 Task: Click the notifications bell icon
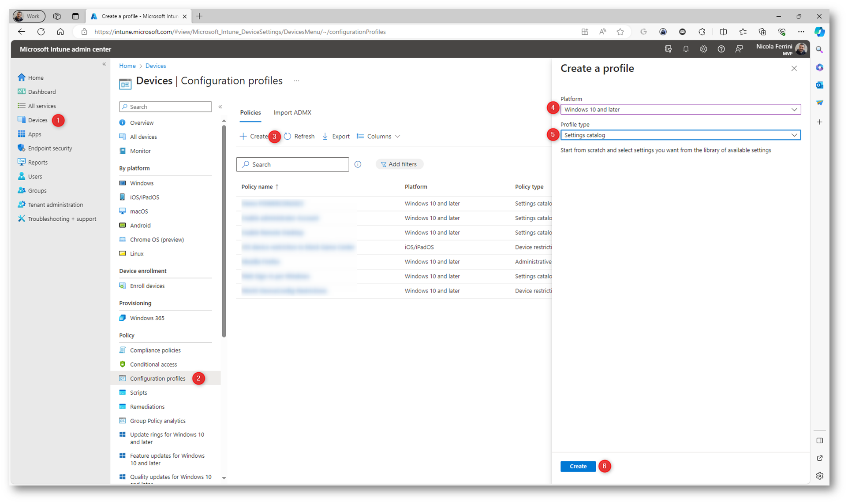tap(686, 49)
